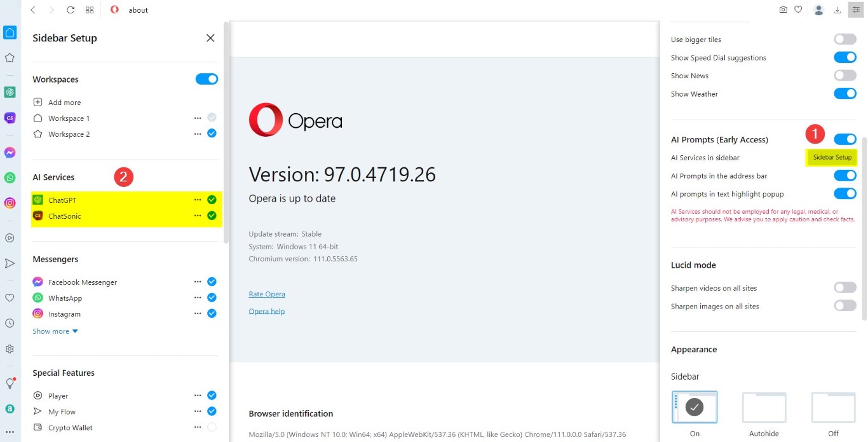This screenshot has width=868, height=442.
Task: Take a snapshot using the camera icon
Action: pos(783,10)
